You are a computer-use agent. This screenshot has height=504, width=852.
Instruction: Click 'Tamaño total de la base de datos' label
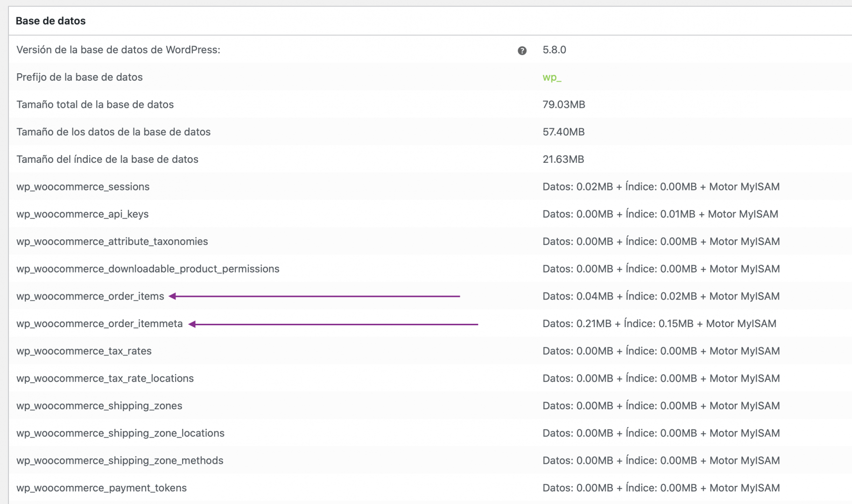point(95,105)
